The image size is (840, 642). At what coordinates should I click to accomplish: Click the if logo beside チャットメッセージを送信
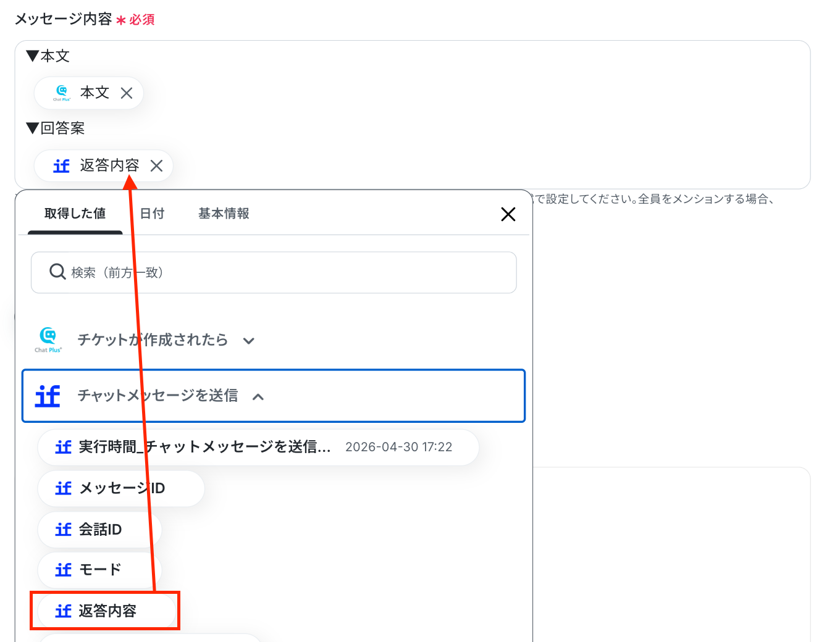pyautogui.click(x=48, y=396)
